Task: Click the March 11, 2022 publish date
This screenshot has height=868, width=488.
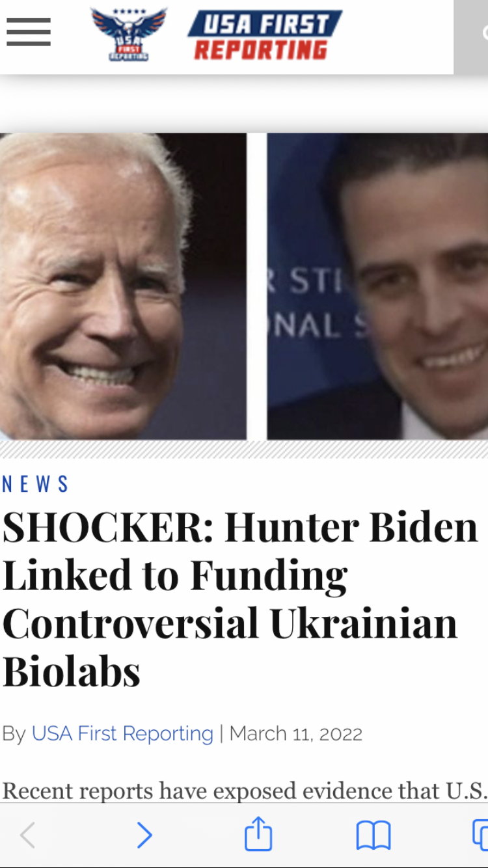Action: coord(296,733)
